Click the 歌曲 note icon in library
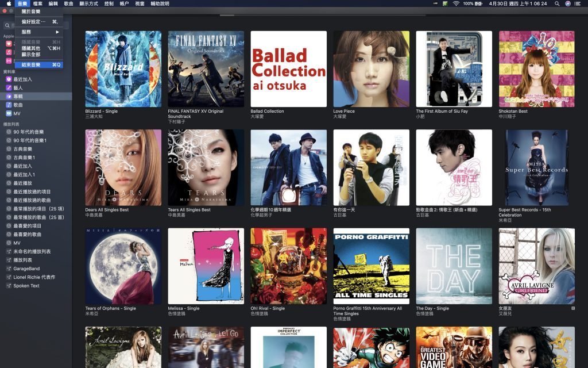The width and height of the screenshot is (588, 368). (9, 105)
